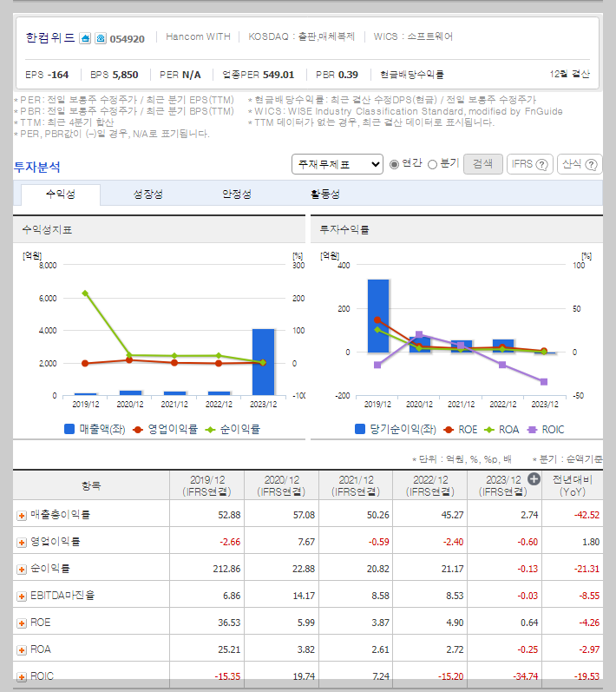This screenshot has width=616, height=692.
Task: Click the 2023/12 ROIC purple data point
Action: 544,382
